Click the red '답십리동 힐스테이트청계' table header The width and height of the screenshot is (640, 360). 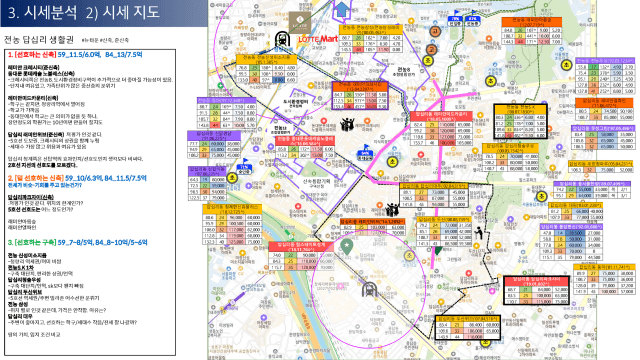(301, 247)
